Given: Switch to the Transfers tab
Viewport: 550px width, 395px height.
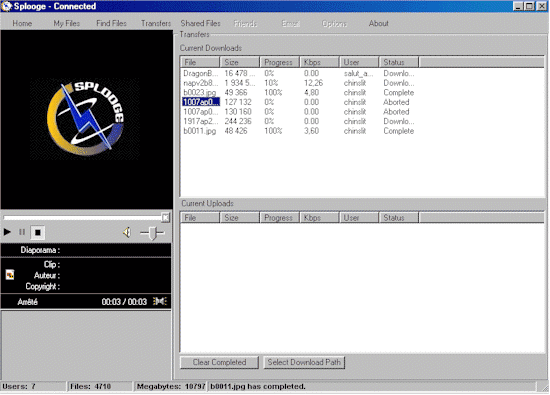Looking at the screenshot, I should pyautogui.click(x=156, y=24).
